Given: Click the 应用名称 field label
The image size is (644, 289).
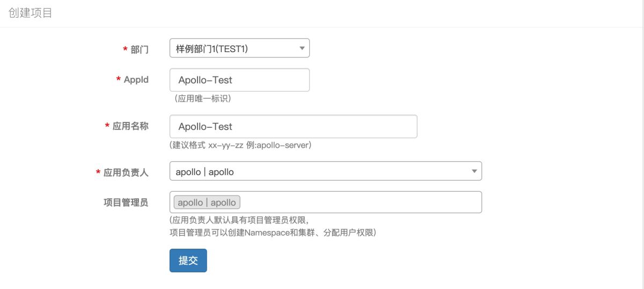Looking at the screenshot, I should pos(130,126).
